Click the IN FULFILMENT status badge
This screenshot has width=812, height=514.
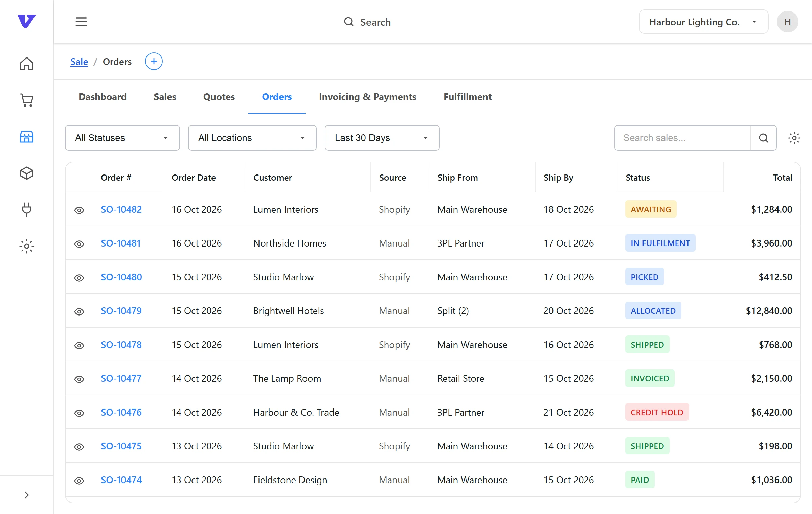pos(660,243)
